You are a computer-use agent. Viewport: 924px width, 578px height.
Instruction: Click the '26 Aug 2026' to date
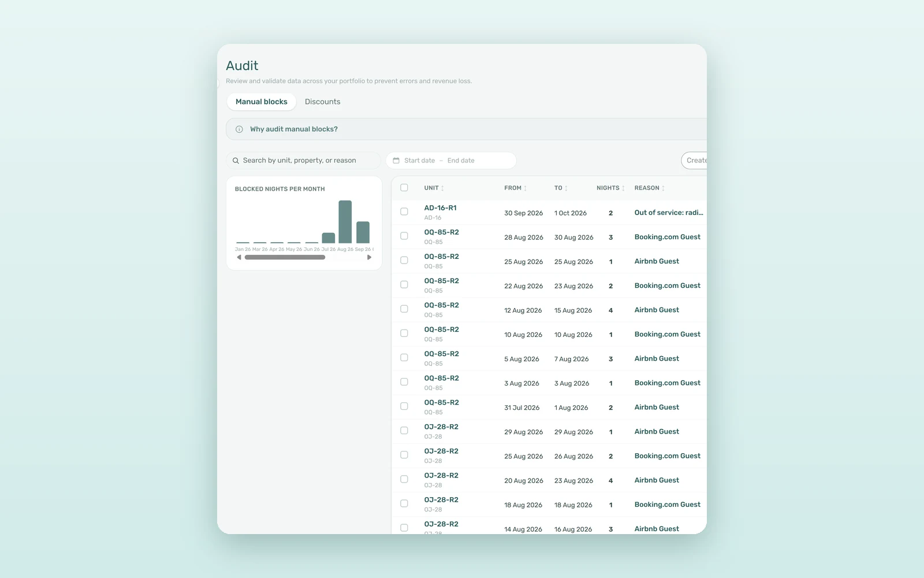click(573, 457)
